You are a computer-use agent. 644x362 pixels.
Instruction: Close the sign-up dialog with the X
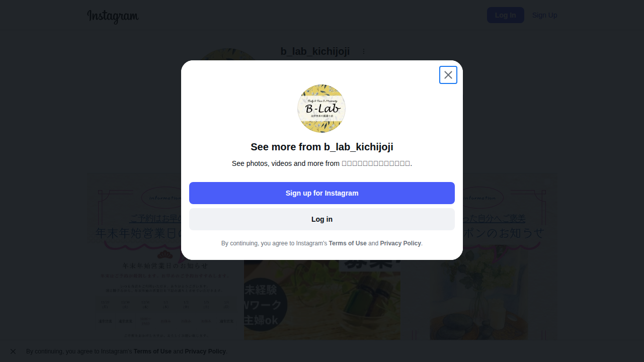[448, 75]
